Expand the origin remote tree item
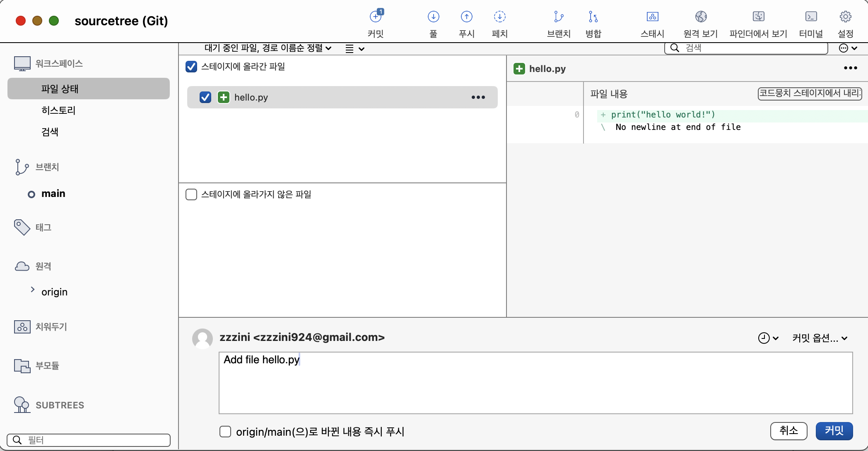 point(33,290)
